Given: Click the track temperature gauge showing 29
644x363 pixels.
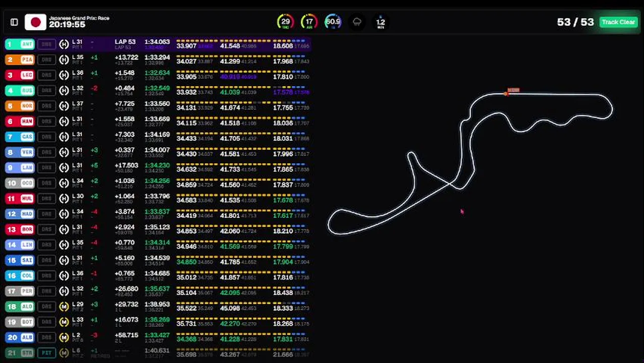Looking at the screenshot, I should (286, 22).
